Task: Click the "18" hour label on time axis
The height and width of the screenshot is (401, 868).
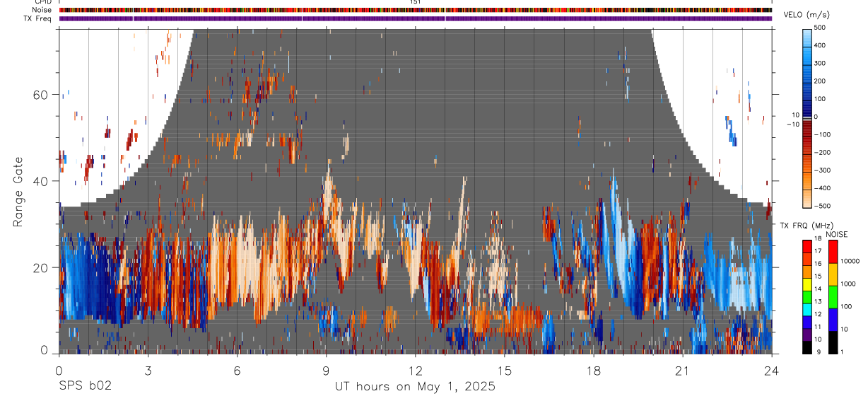Action: click(593, 370)
